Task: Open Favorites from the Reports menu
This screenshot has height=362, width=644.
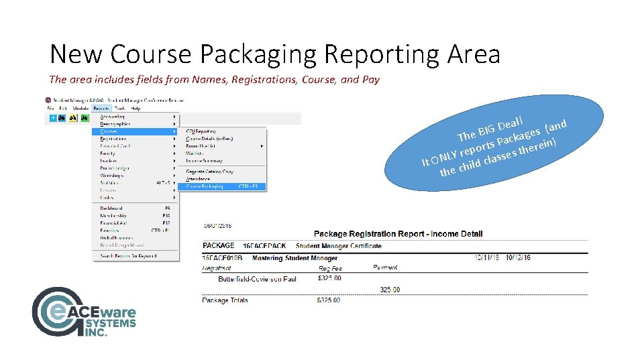Action: click(109, 231)
